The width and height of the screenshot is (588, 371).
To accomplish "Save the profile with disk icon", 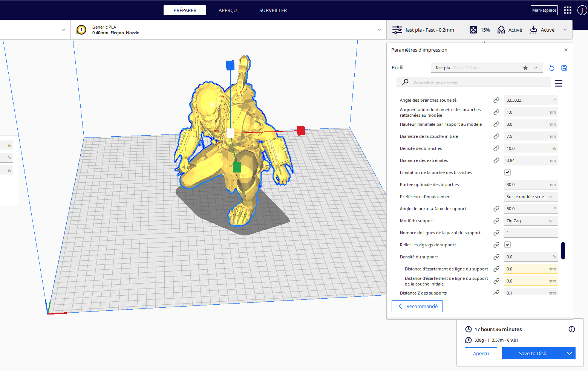I will pos(564,68).
